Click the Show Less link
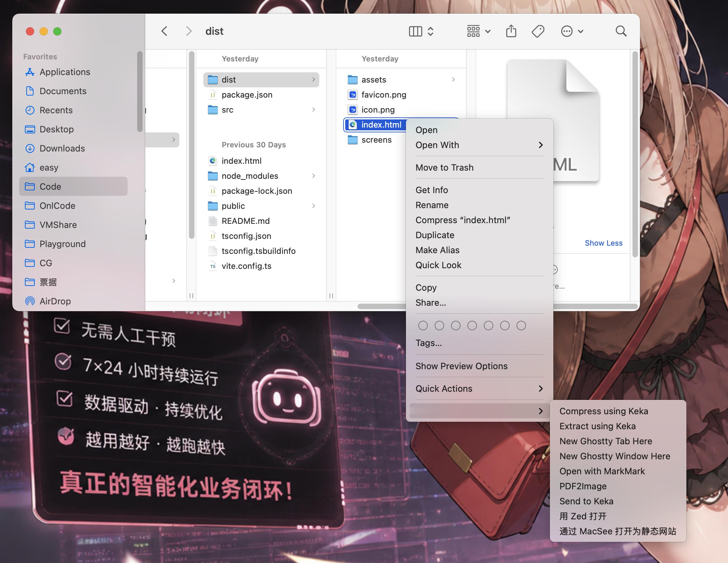Screen dimensions: 728x563 point(603,243)
